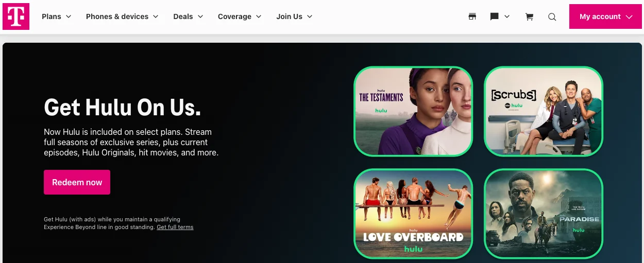Open the Deals dropdown
The width and height of the screenshot is (644, 263).
[x=189, y=16]
